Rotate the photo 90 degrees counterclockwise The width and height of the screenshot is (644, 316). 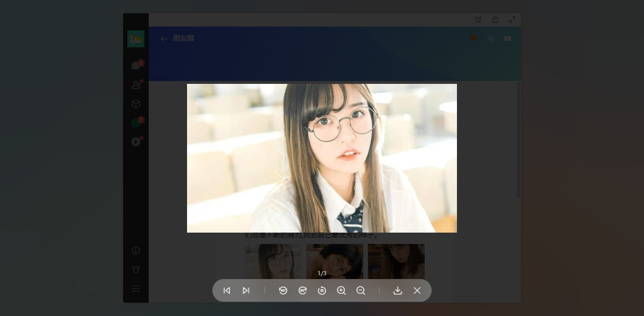(x=283, y=290)
